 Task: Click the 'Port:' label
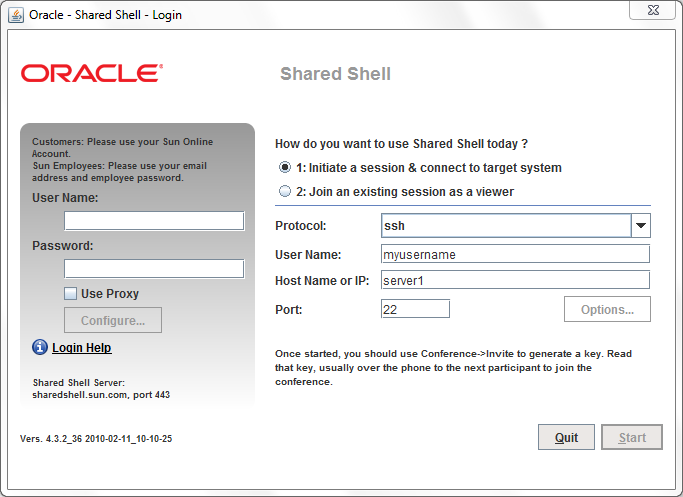[x=288, y=309]
